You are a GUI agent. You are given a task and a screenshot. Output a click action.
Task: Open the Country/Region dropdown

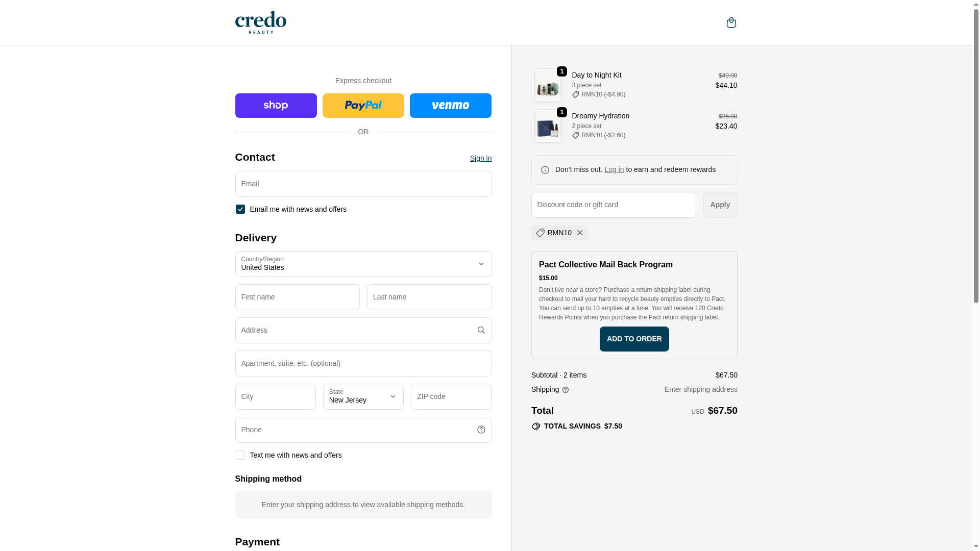click(x=363, y=264)
